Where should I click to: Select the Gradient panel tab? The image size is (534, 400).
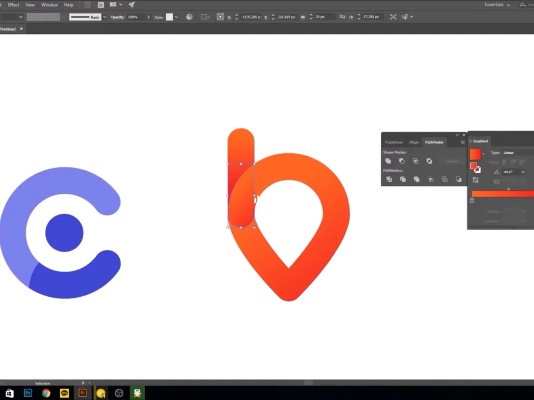tap(480, 141)
